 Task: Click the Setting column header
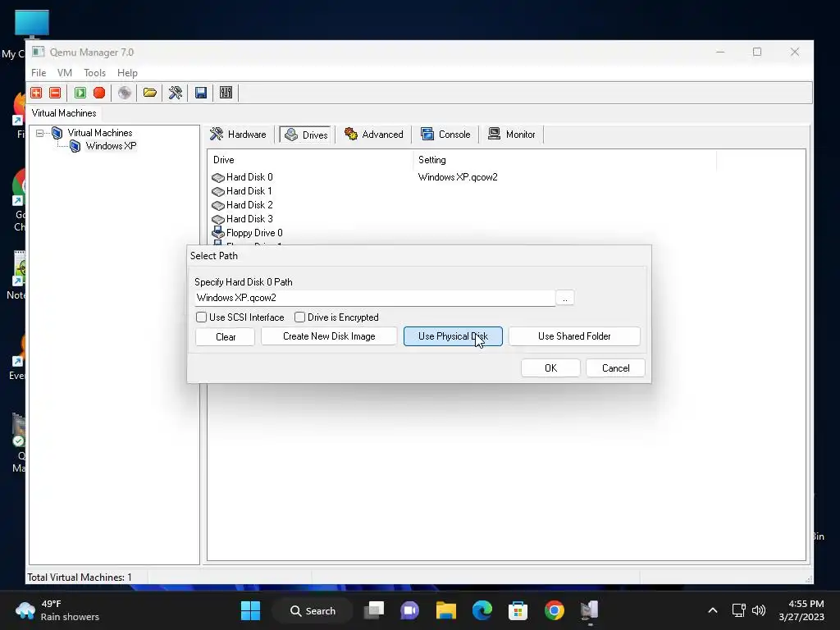point(564,160)
